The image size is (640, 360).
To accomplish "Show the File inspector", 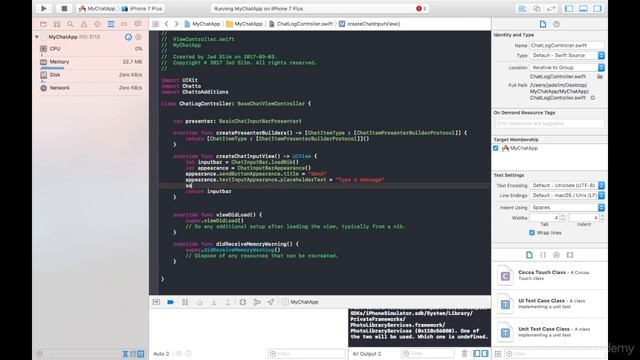I will coord(543,24).
